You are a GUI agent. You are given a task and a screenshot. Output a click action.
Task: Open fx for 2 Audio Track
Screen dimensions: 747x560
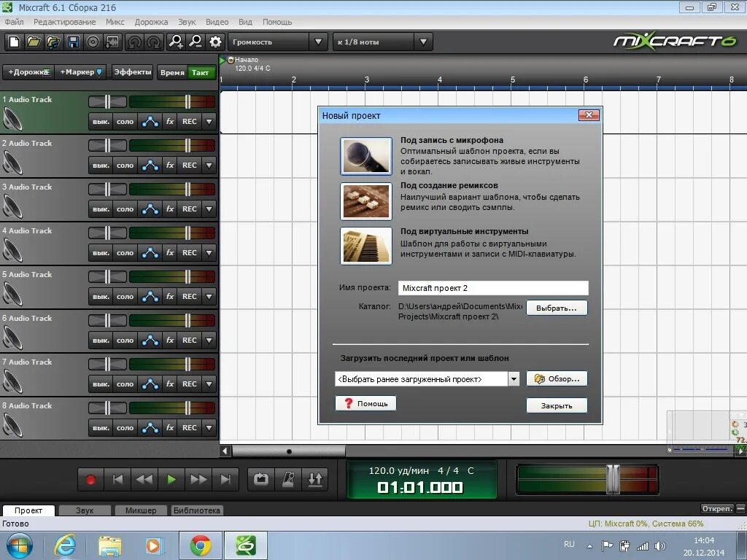(170, 166)
